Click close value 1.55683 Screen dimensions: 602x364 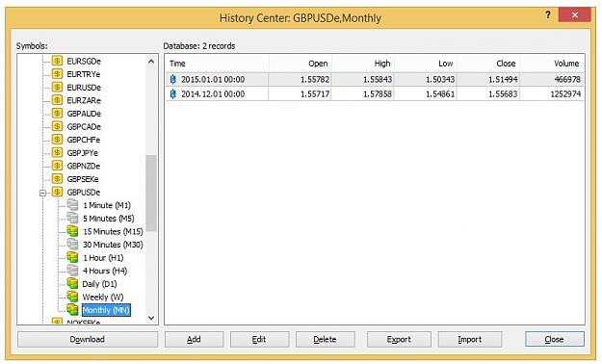coord(503,94)
